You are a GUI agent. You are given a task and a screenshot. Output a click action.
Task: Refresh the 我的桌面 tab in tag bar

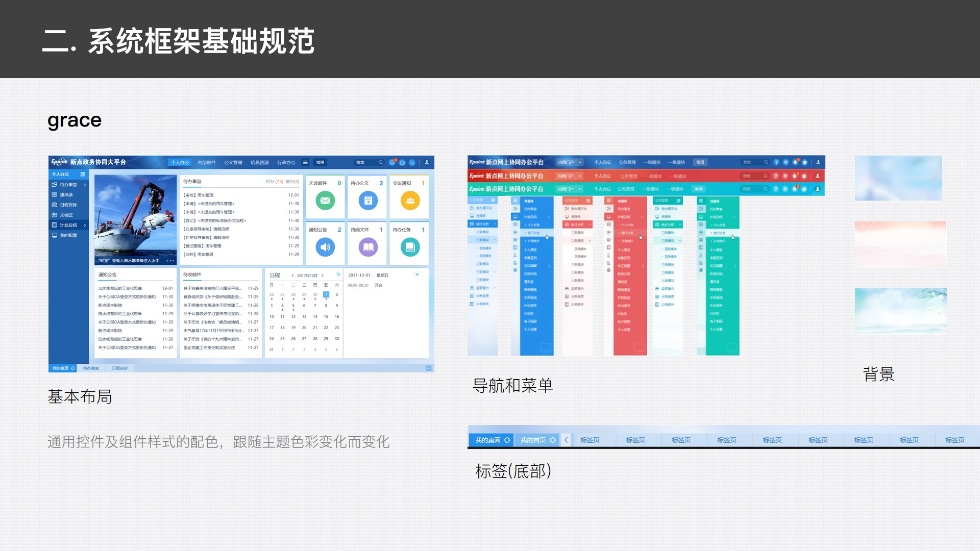(x=507, y=440)
